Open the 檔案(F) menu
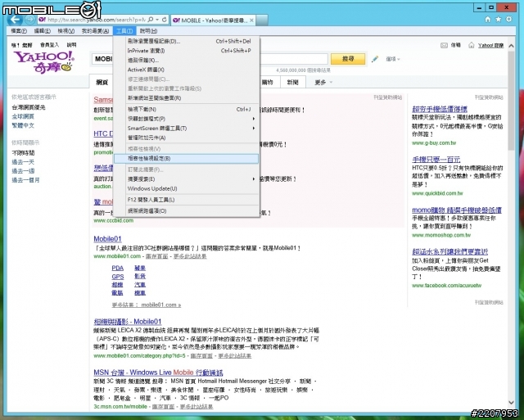 [19, 31]
